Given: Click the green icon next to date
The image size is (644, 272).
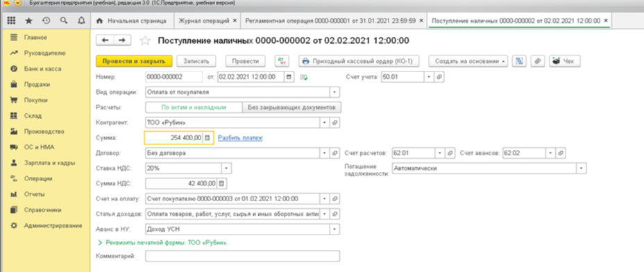Looking at the screenshot, I should click(x=304, y=77).
